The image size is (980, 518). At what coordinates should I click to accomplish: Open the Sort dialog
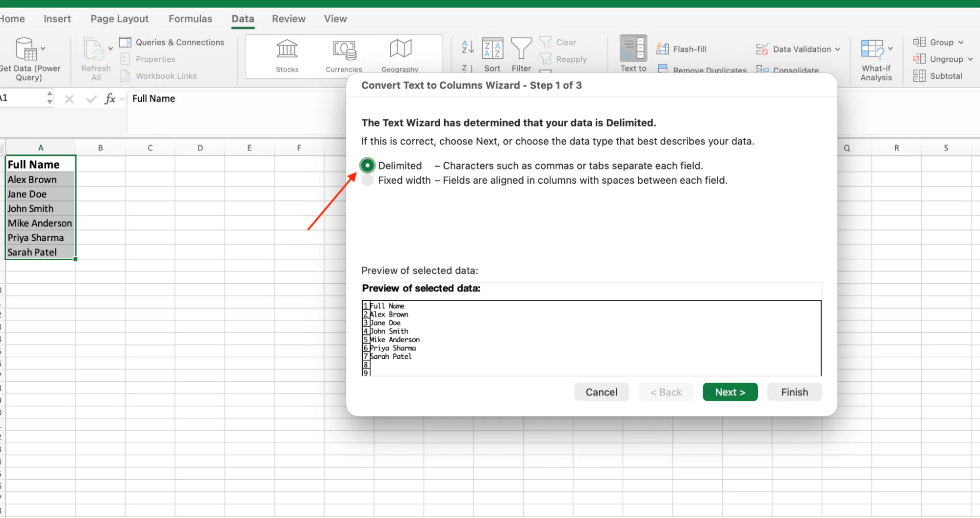pos(492,55)
